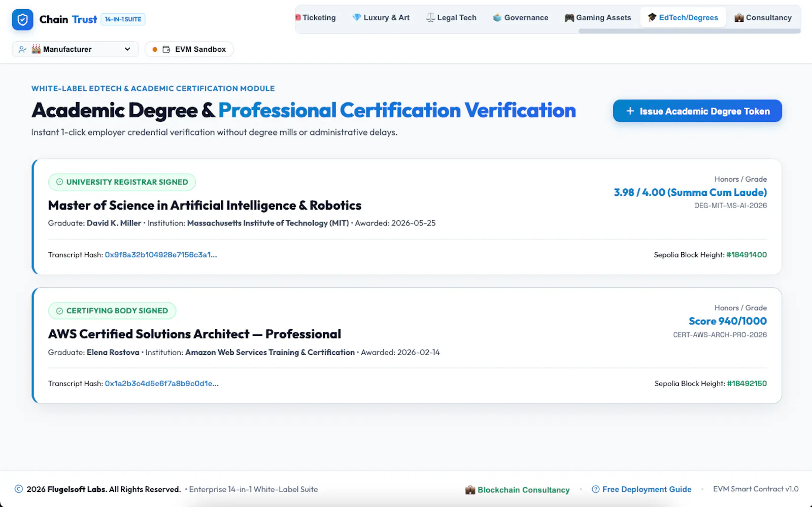Click the check icon in University Registrar Signed badge
This screenshot has width=812, height=507.
59,182
